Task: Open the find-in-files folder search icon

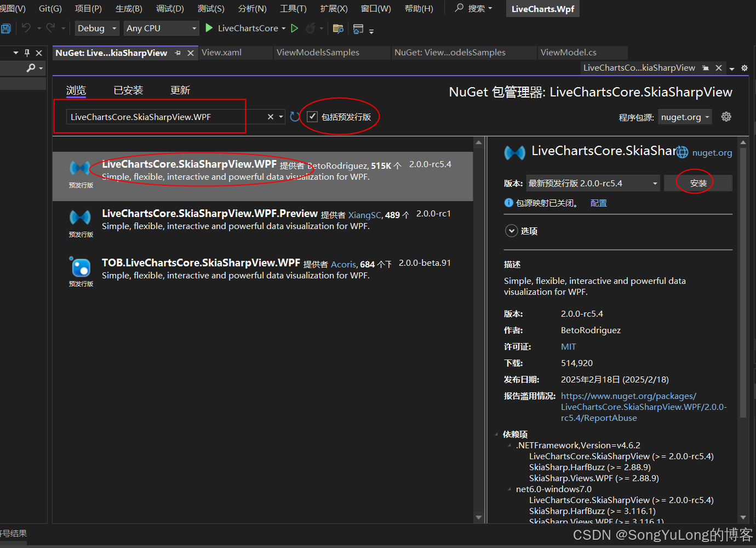Action: click(x=338, y=28)
